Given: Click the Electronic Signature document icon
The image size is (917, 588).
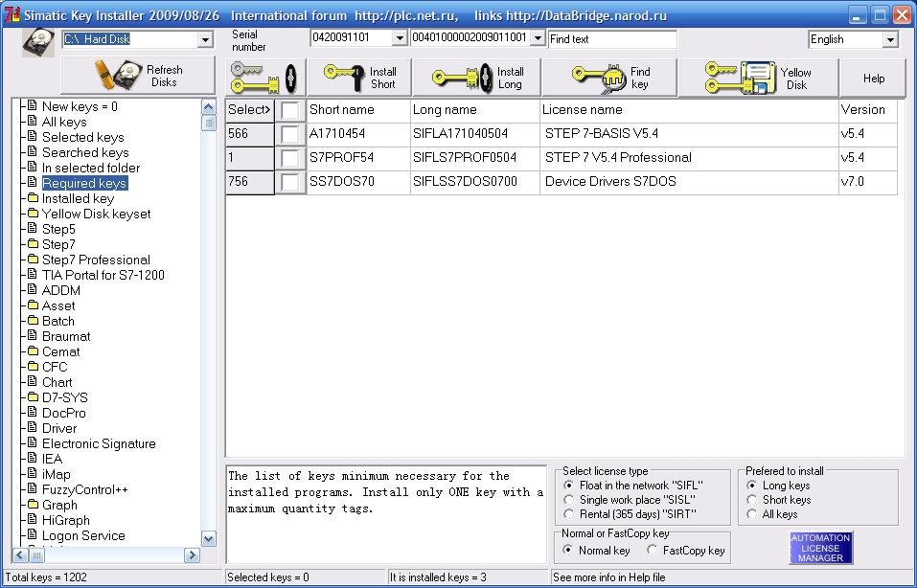Looking at the screenshot, I should point(33,442).
